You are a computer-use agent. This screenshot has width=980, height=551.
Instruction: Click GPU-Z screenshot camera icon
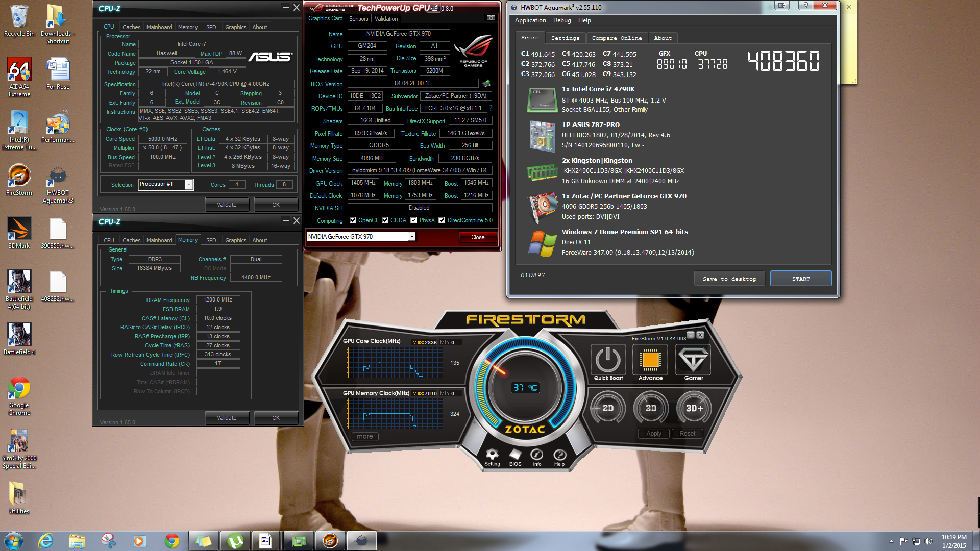tap(491, 18)
